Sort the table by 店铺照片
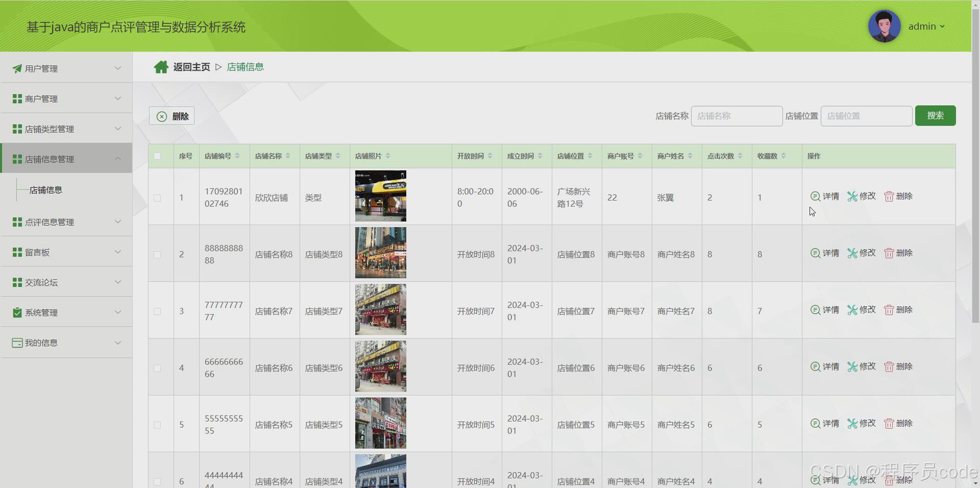This screenshot has width=980, height=488. tap(388, 156)
